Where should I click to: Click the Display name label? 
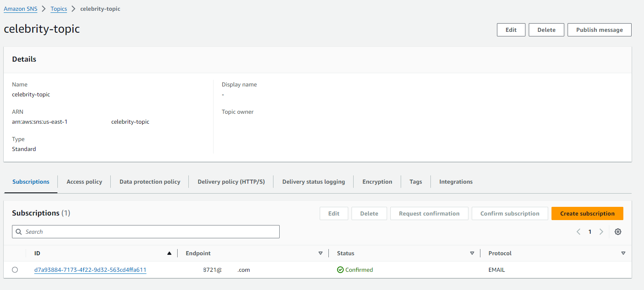(239, 84)
